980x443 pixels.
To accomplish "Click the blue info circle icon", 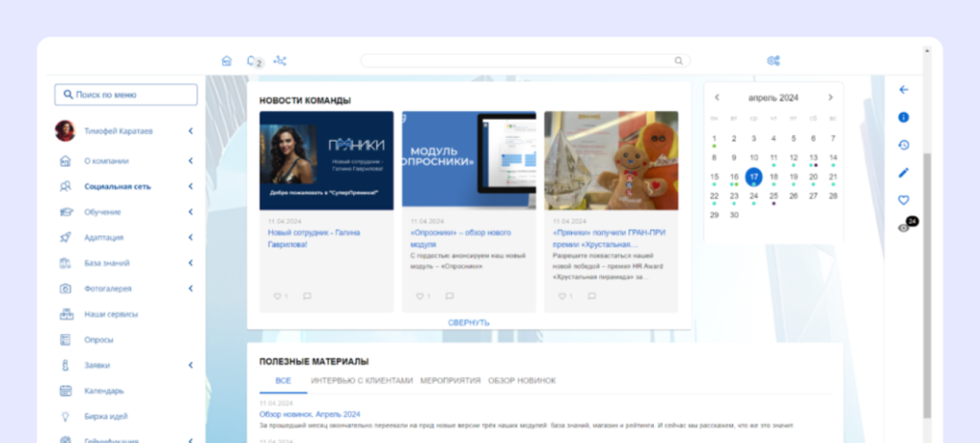I will coord(903,117).
